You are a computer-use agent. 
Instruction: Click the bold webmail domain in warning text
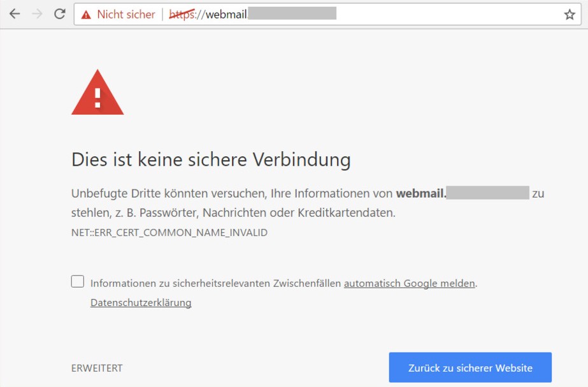tap(421, 193)
